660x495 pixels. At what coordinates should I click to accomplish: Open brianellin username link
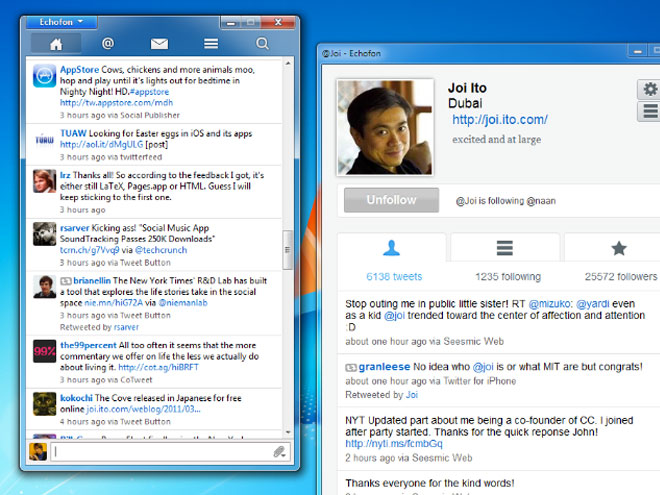(x=92, y=280)
